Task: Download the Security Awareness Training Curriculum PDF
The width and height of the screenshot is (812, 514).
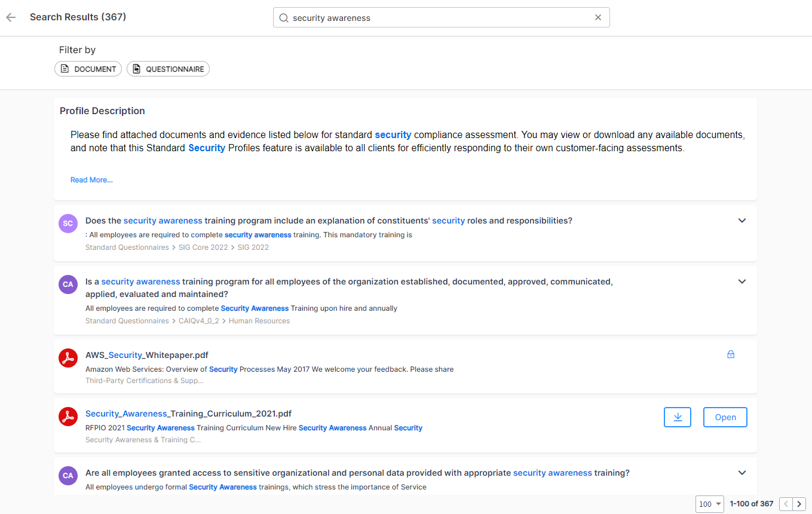Action: coord(678,417)
